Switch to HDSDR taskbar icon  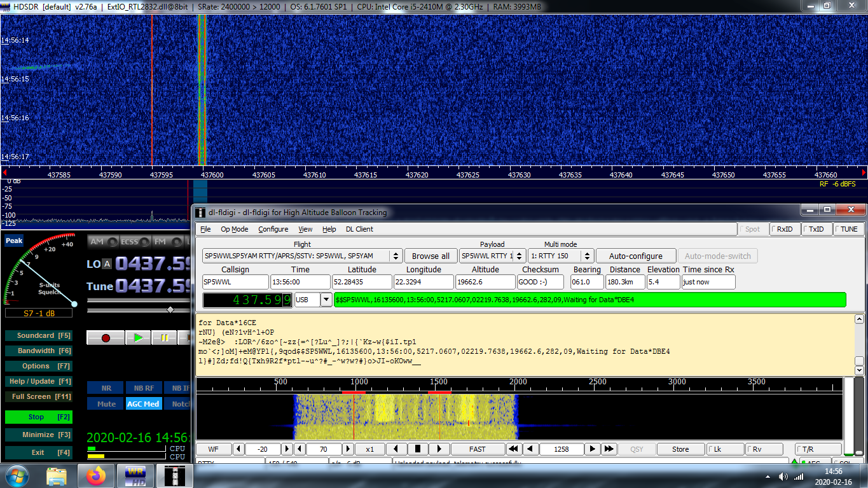click(x=136, y=475)
